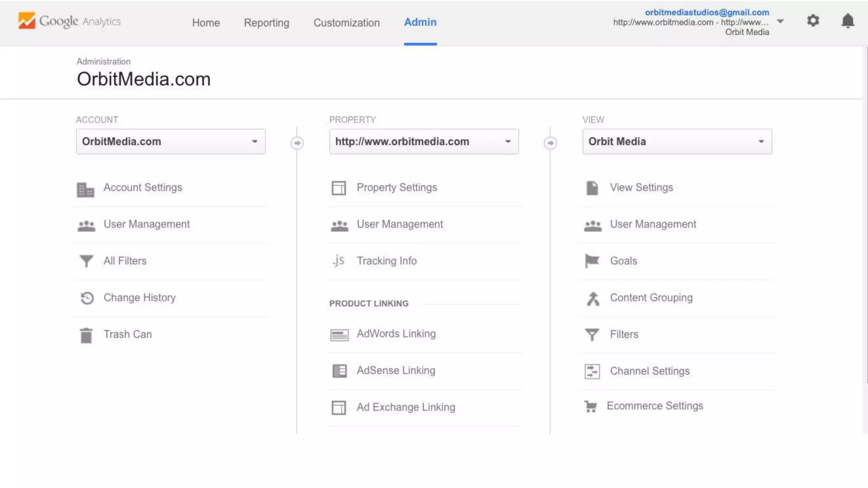The width and height of the screenshot is (868, 488).
Task: Expand the View dropdown showing Orbit Media
Action: tap(677, 141)
